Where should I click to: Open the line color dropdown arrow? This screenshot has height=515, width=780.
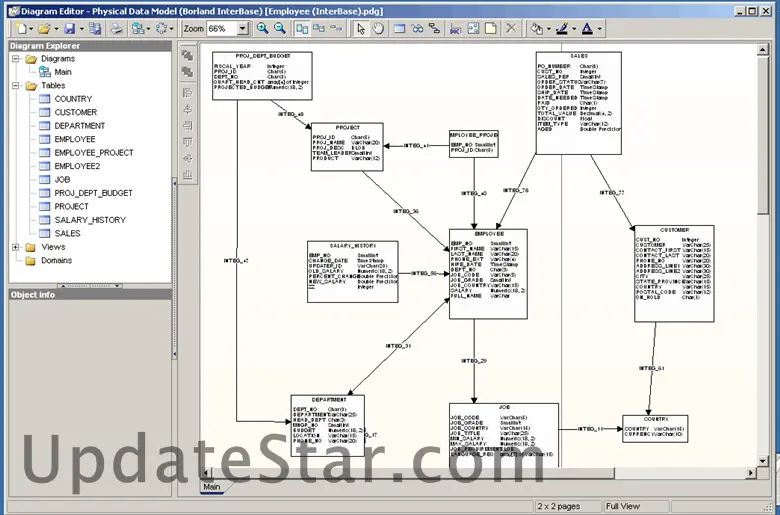pyautogui.click(x=574, y=29)
